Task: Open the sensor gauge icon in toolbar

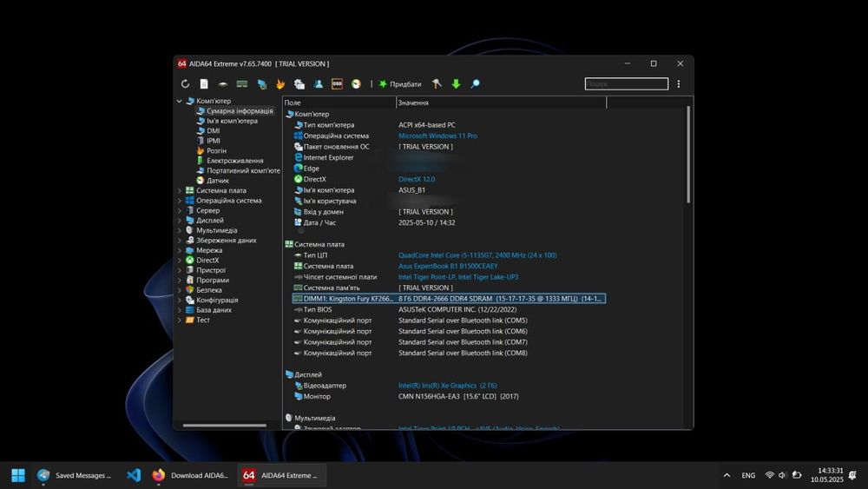Action: tap(356, 83)
